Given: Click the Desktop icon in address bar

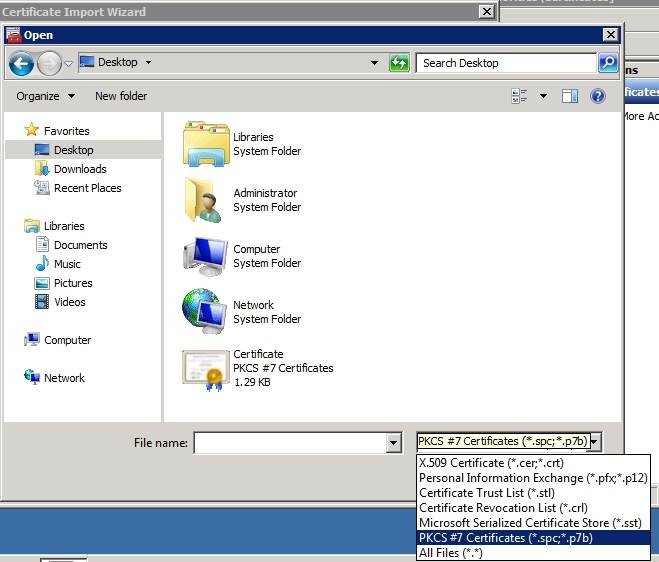Looking at the screenshot, I should [87, 62].
